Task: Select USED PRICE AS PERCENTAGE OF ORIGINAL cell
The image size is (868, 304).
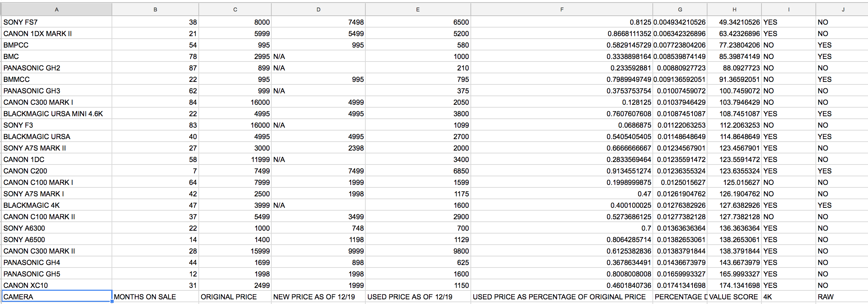Action: [562, 297]
